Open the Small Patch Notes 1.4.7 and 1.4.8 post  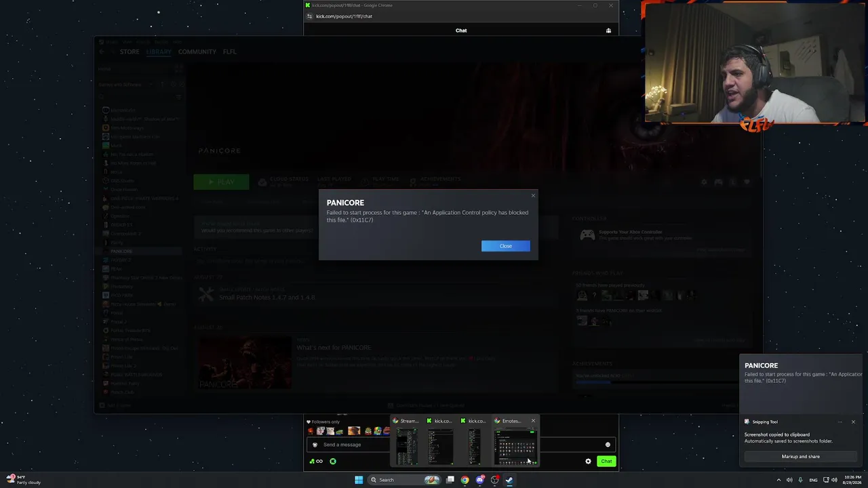(267, 298)
